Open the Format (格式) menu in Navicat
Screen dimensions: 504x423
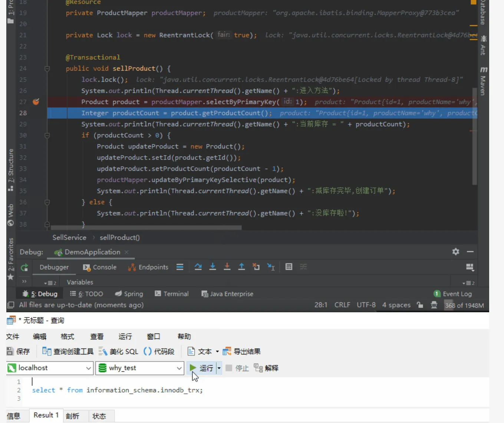point(67,337)
